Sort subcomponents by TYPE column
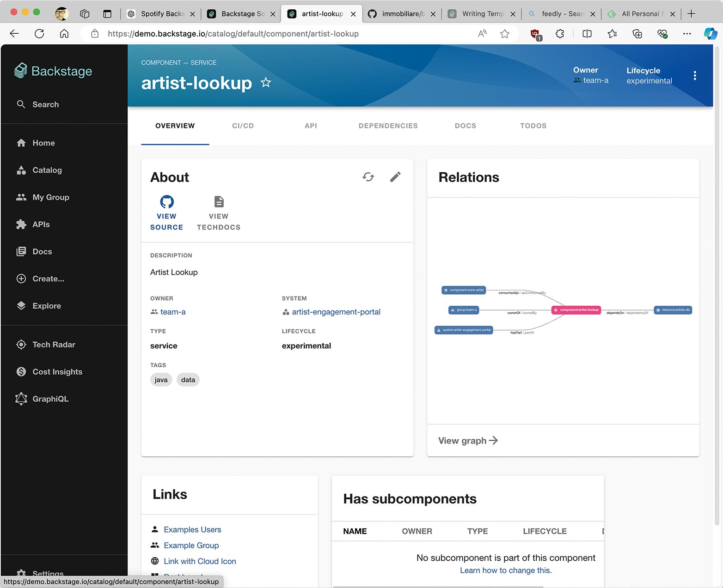This screenshot has width=723, height=588. coord(478,531)
